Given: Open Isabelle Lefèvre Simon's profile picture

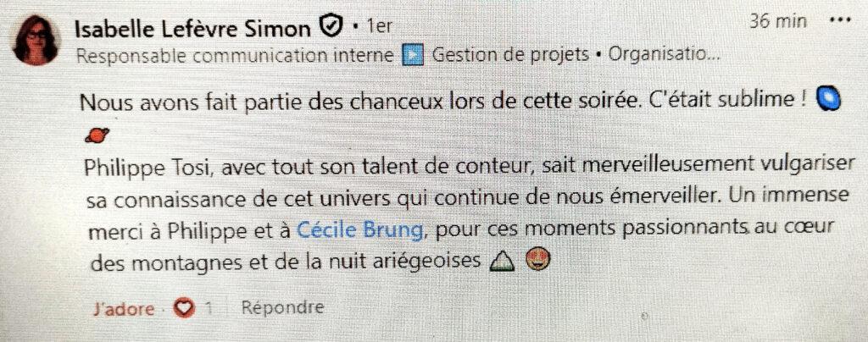Looking at the screenshot, I should (36, 40).
